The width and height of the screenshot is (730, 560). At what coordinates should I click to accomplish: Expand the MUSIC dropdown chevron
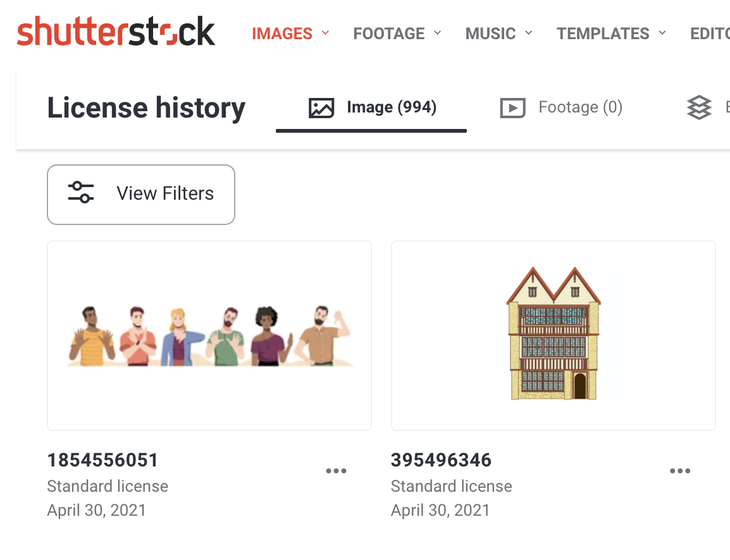[x=528, y=33]
